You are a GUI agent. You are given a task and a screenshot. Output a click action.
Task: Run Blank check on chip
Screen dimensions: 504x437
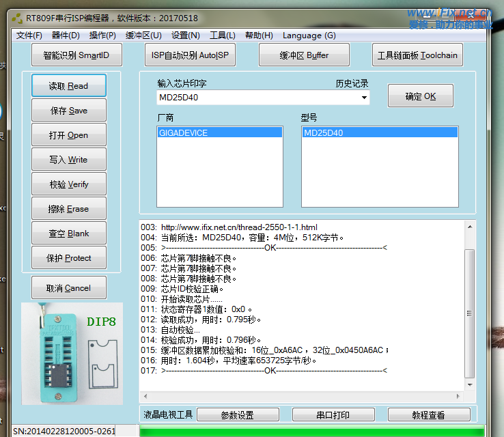68,234
